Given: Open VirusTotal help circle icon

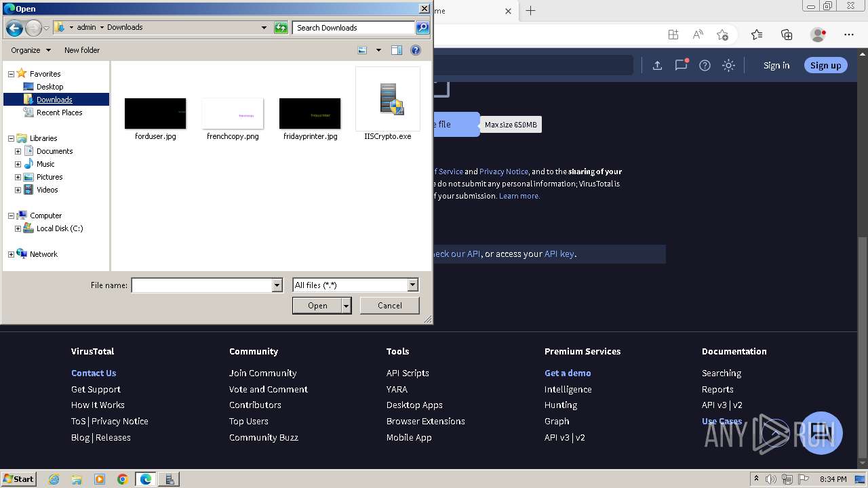Looking at the screenshot, I should click(705, 65).
